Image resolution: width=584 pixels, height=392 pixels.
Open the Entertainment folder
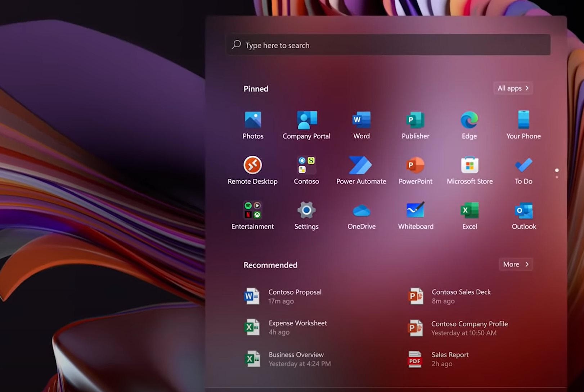[x=252, y=215]
